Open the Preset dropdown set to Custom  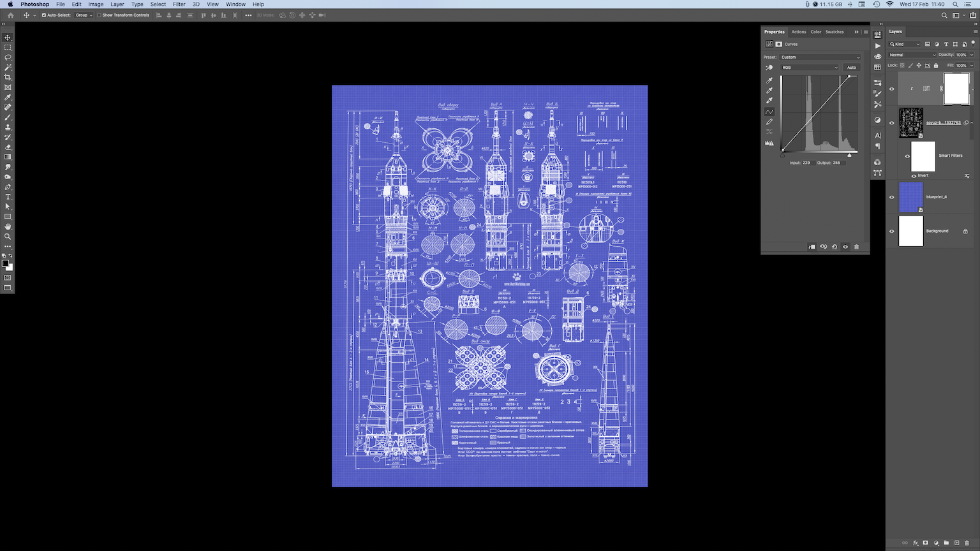pos(820,57)
